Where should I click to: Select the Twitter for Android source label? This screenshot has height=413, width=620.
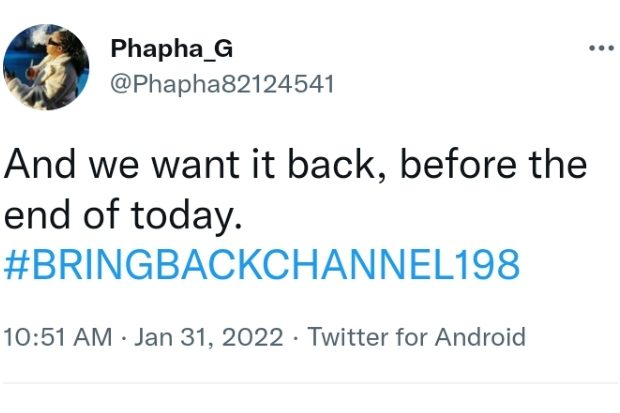416,336
